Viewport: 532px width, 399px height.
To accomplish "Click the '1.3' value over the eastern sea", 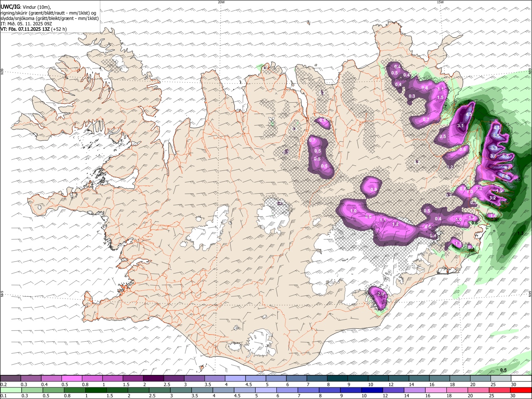I will pyautogui.click(x=520, y=234).
